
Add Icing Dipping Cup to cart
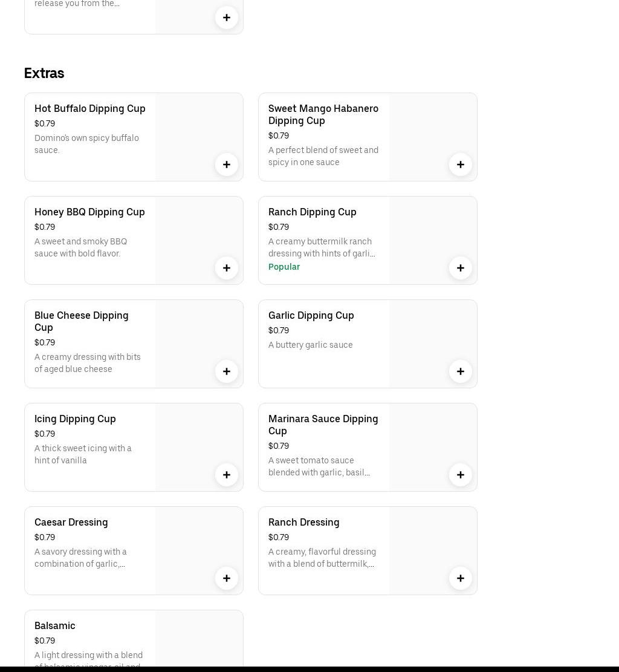[x=227, y=475]
